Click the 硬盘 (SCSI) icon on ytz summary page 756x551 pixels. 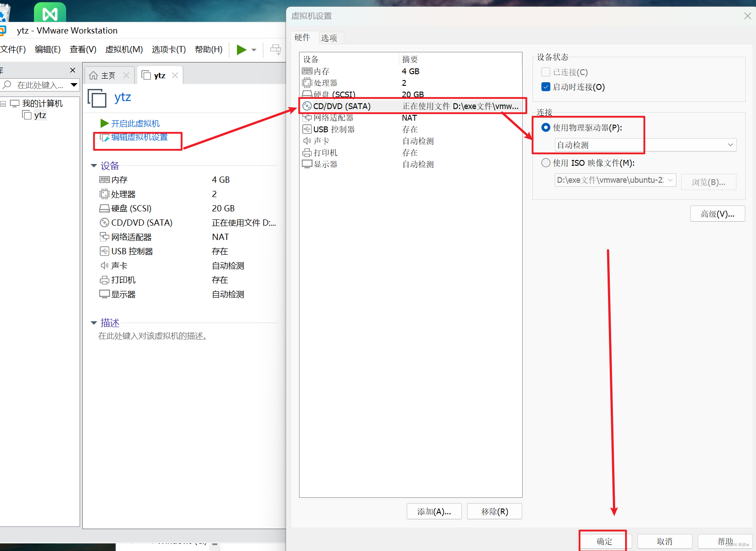(104, 208)
